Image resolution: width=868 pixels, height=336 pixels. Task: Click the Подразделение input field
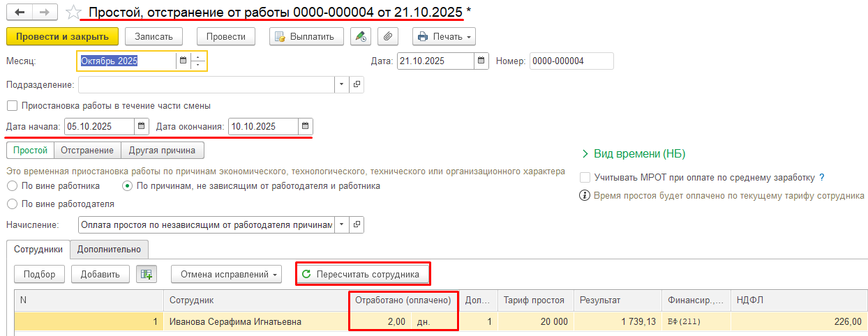(x=207, y=84)
